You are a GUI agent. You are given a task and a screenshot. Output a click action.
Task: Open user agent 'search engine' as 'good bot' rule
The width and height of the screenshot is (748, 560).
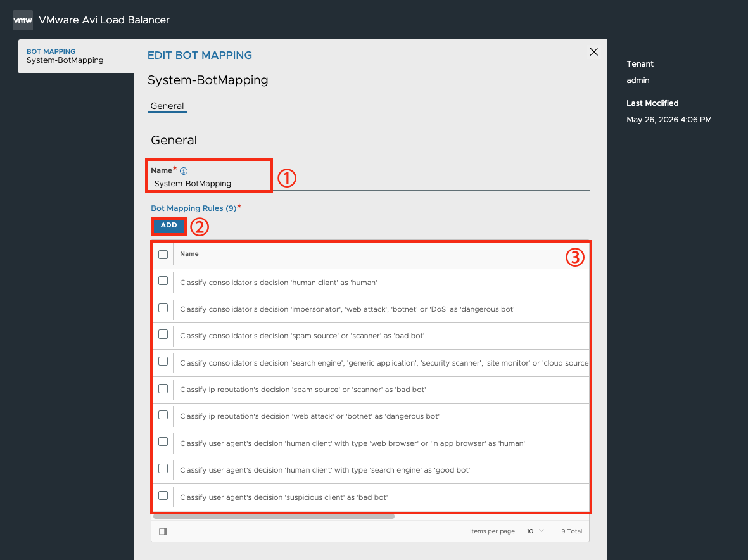click(x=325, y=470)
